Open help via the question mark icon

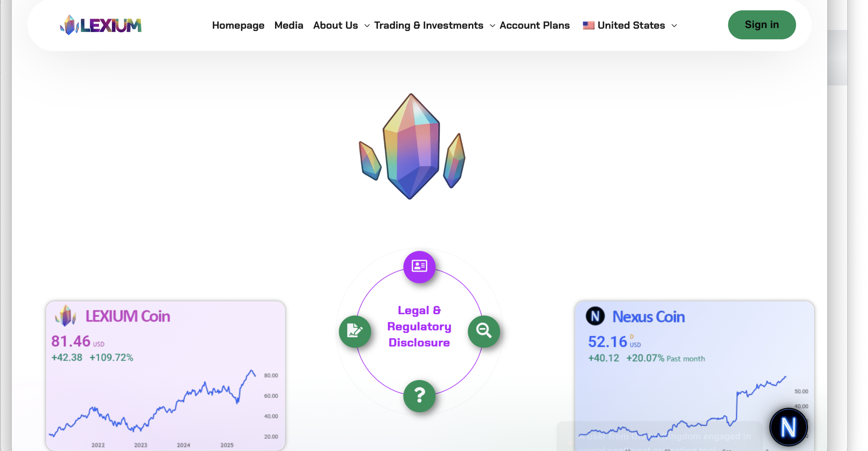coord(419,396)
